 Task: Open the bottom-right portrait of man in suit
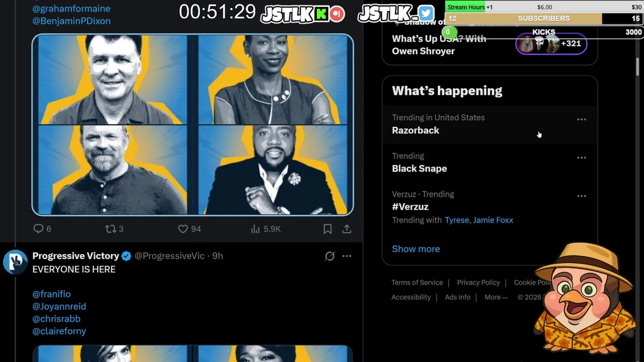point(273,170)
